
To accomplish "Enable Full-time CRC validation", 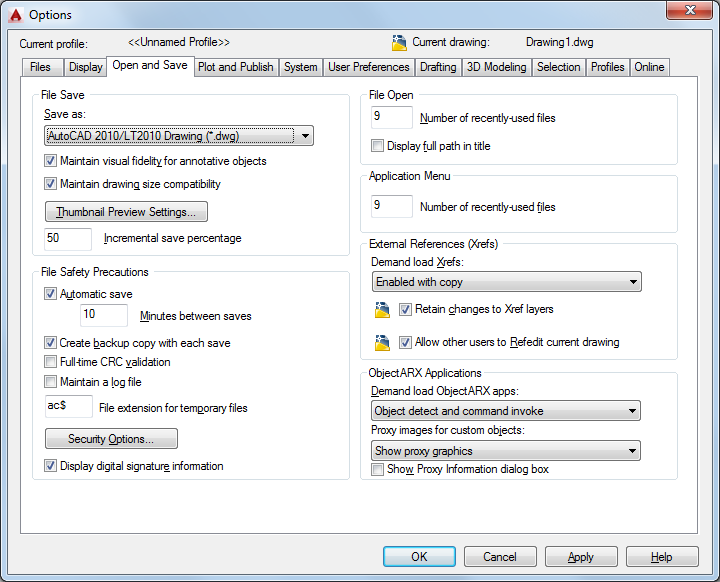I will coord(50,362).
